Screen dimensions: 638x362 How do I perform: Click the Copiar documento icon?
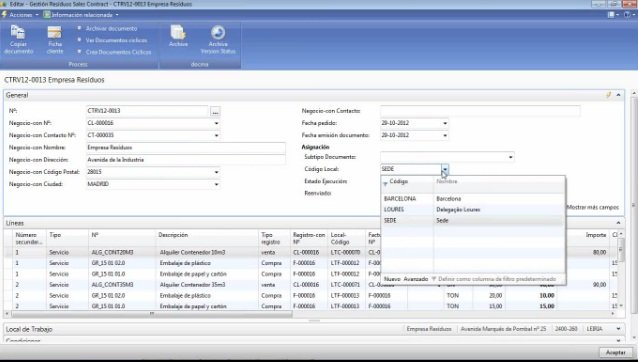tap(18, 39)
